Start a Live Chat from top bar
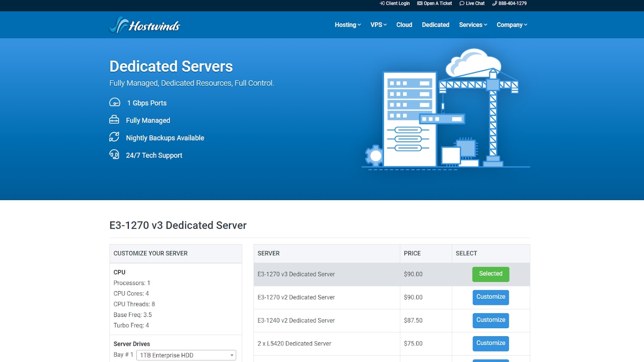Viewport: 644px width, 362px height. coord(472,3)
